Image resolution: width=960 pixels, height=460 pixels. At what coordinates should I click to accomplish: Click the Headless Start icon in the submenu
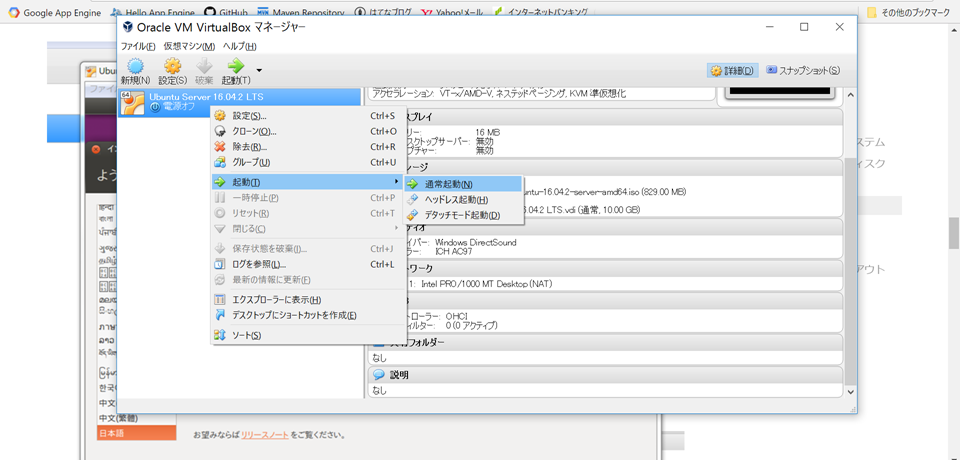[413, 200]
